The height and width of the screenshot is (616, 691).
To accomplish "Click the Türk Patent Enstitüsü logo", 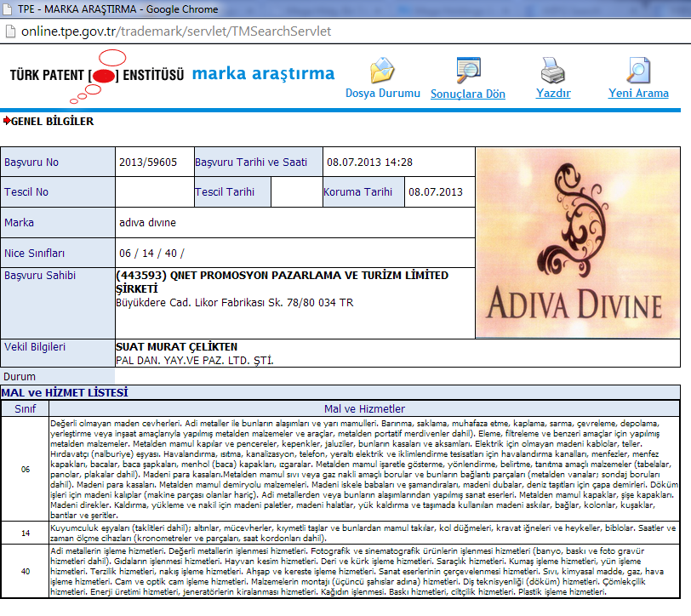I will [x=97, y=77].
